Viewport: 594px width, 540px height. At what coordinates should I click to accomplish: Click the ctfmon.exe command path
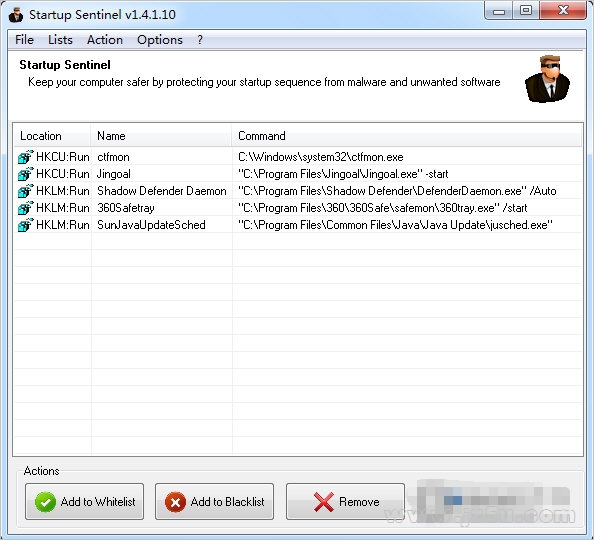point(320,157)
